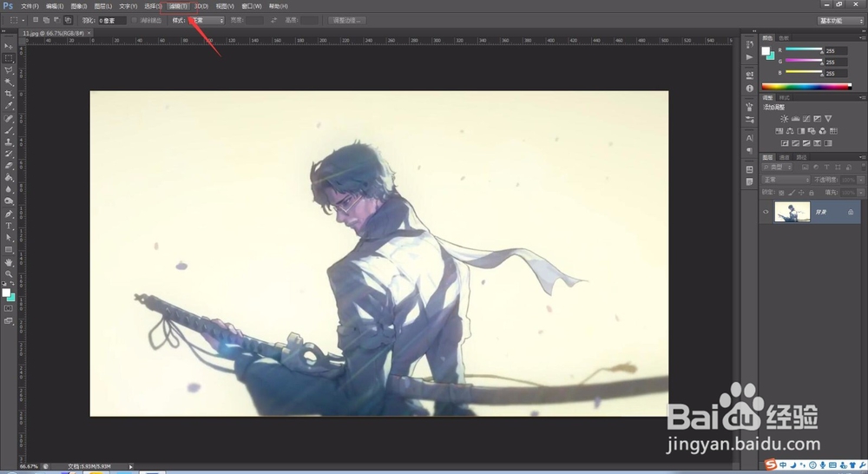Swap width and height values

click(x=273, y=21)
